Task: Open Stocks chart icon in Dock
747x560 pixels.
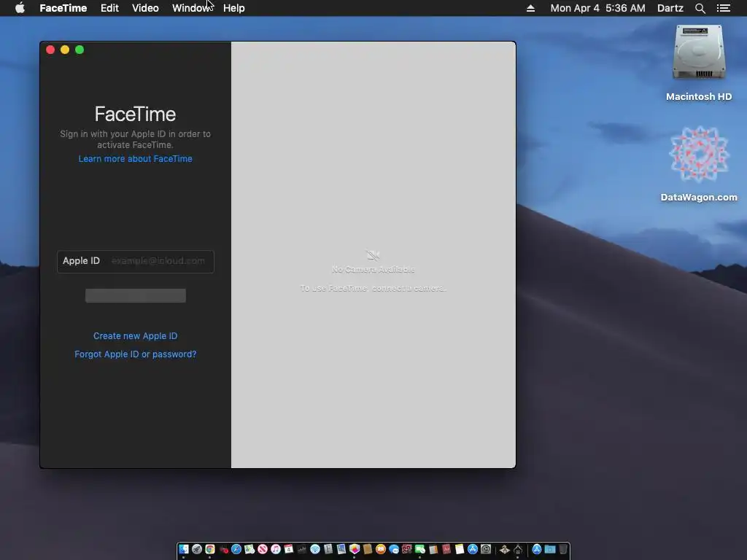Action: pyautogui.click(x=301, y=550)
